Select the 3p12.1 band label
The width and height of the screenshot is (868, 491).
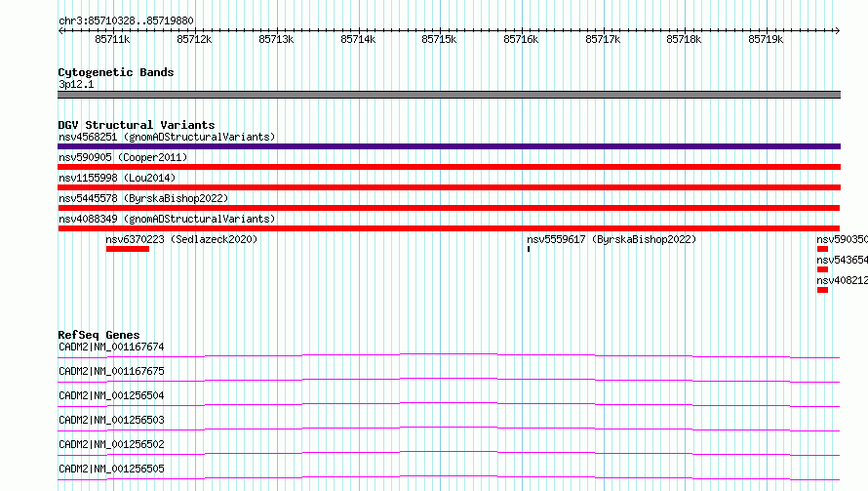click(x=76, y=84)
